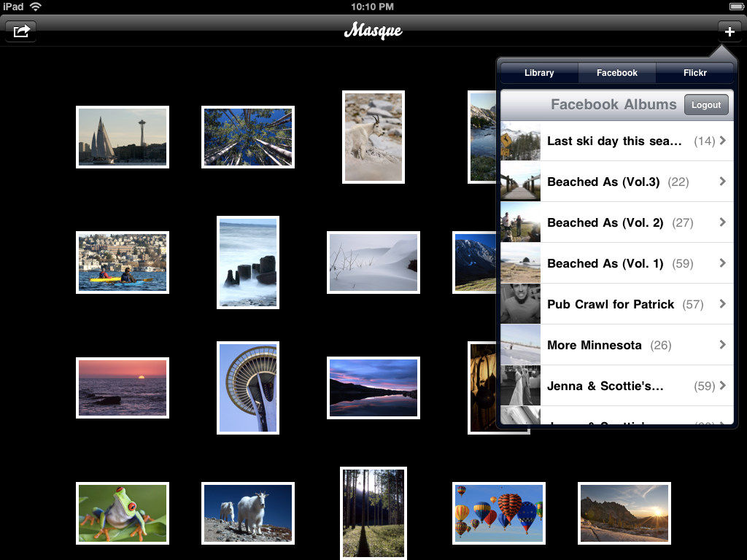Open the Pub Crawl for Patrick album

pos(617,304)
